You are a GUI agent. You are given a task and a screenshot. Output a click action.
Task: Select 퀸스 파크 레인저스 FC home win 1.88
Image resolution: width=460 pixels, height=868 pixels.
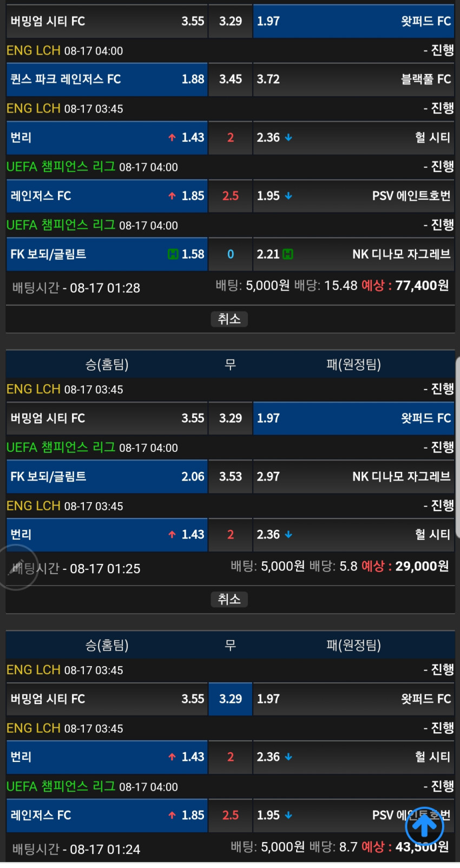(107, 79)
